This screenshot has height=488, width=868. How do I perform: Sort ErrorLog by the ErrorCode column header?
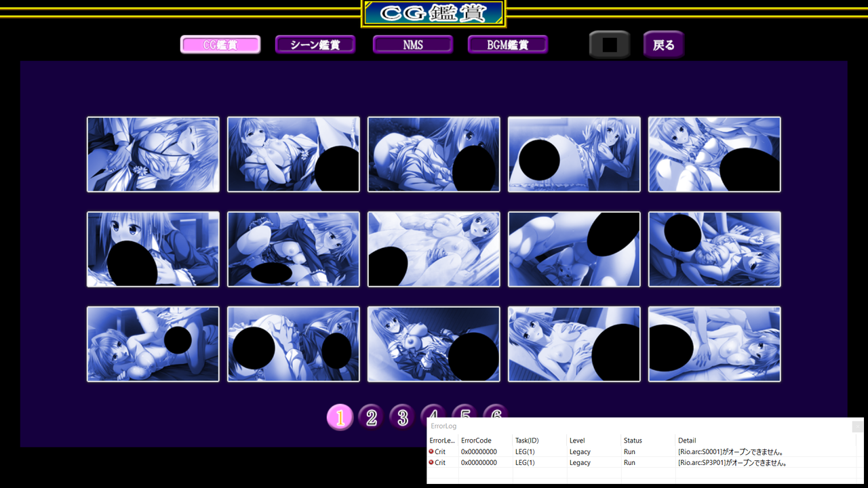click(x=486, y=441)
